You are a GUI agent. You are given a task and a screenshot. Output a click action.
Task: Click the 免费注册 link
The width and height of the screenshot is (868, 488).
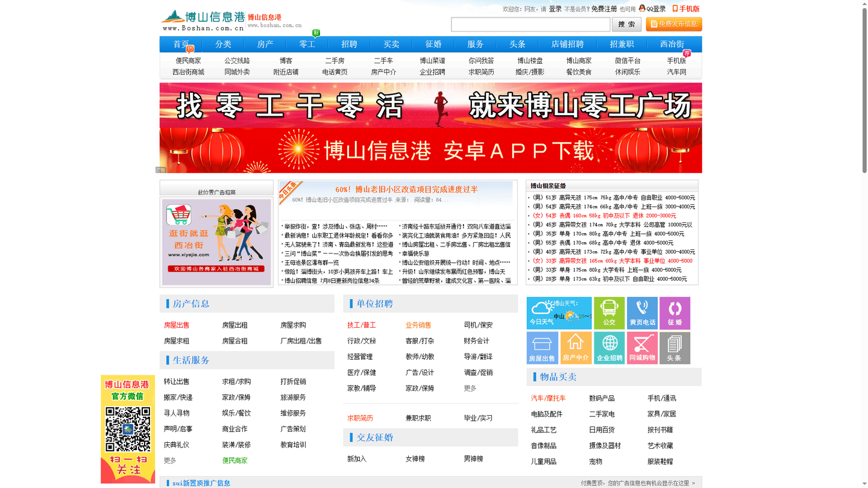604,9
